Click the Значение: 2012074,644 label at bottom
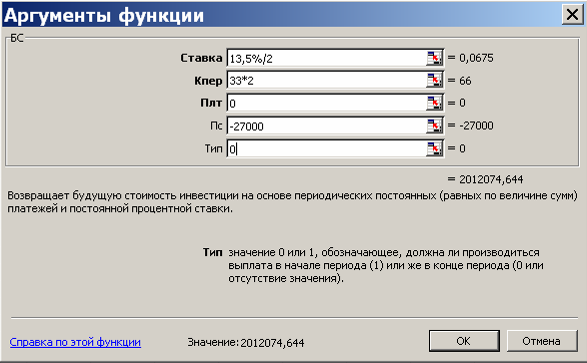This screenshot has width=587, height=363. [x=246, y=342]
